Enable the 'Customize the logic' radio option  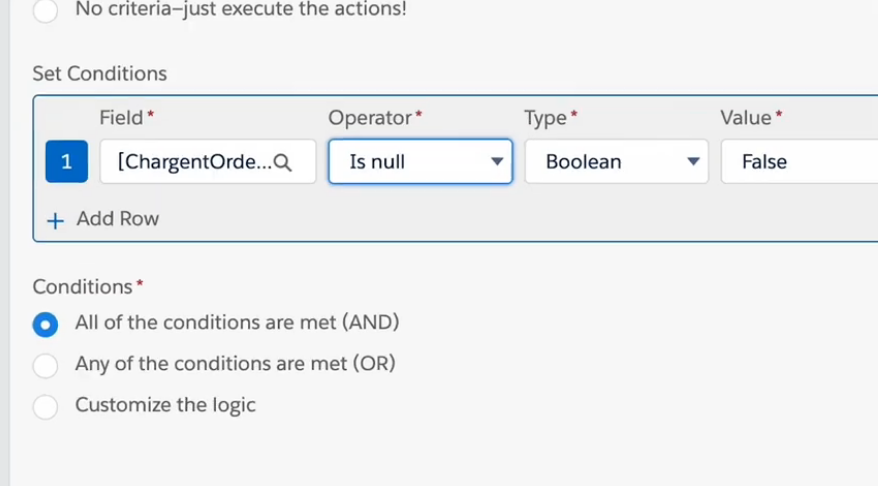coord(45,406)
